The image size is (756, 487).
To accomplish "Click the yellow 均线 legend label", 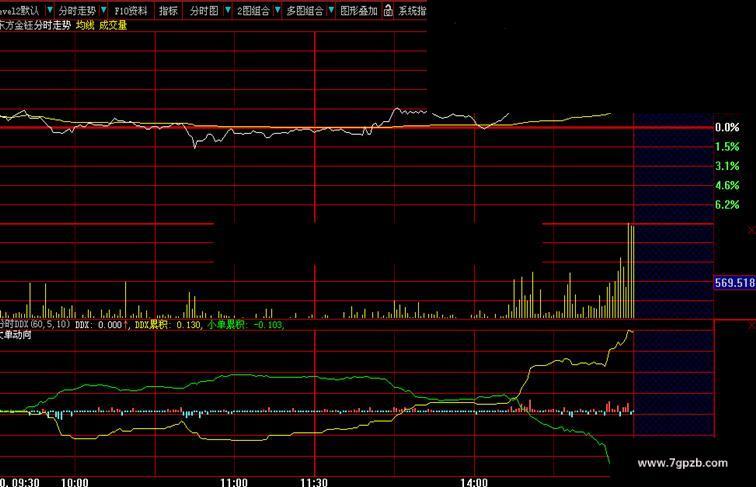I will 85,26.
